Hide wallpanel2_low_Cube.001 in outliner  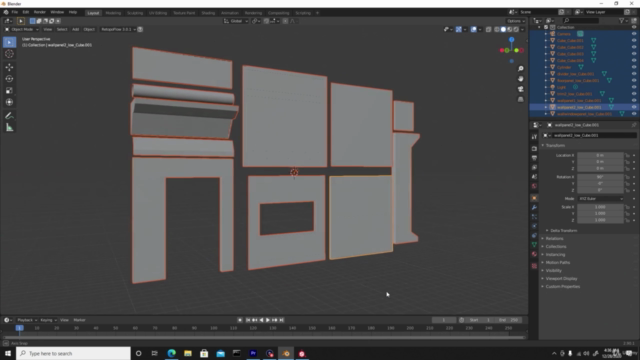(634, 107)
